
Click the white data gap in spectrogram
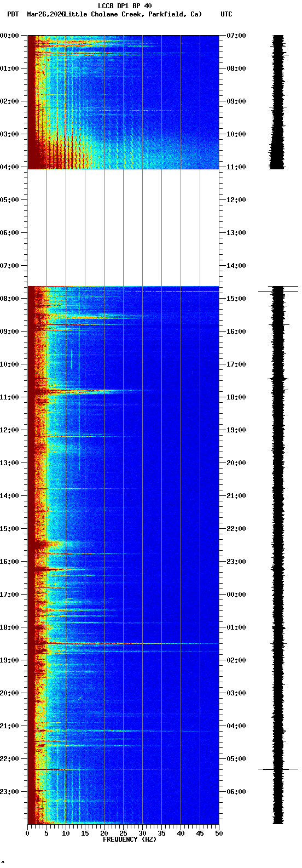click(123, 227)
